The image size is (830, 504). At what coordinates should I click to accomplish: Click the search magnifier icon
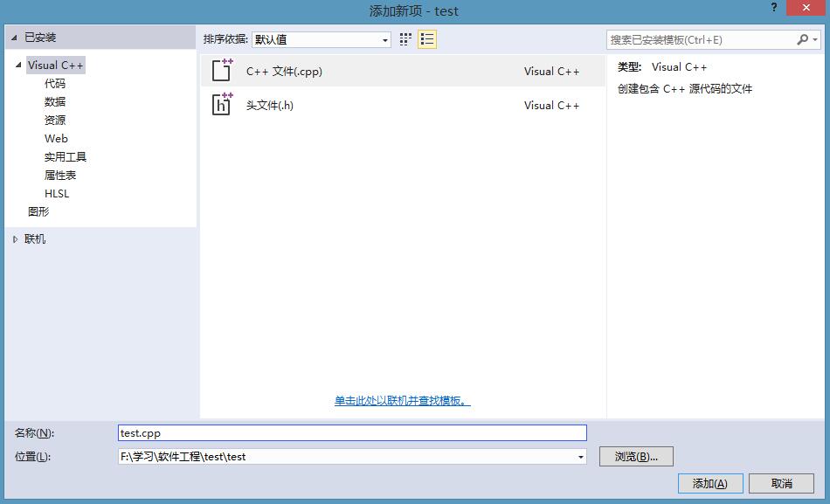point(802,39)
